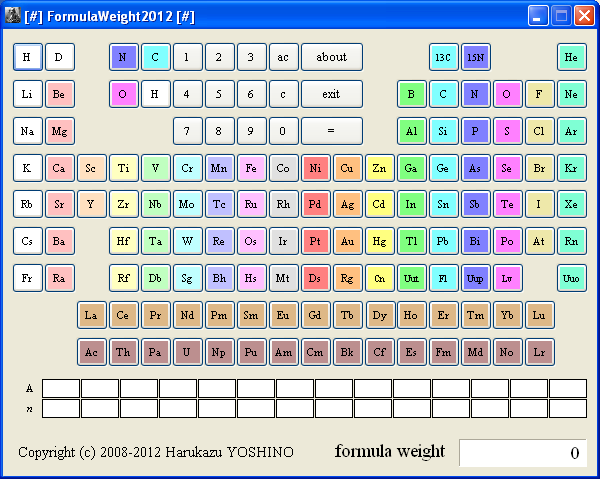Click the number 8 key
Screen dimensions: 600x479
[220, 131]
